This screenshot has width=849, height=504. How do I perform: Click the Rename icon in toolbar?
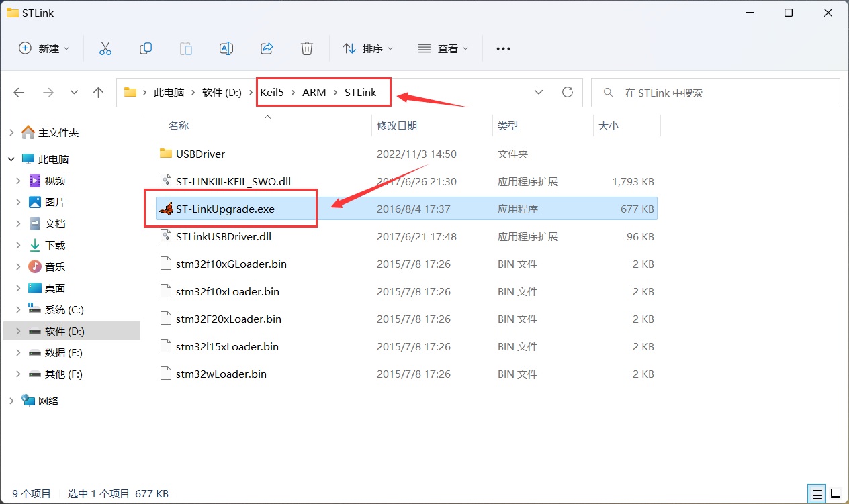(x=226, y=48)
